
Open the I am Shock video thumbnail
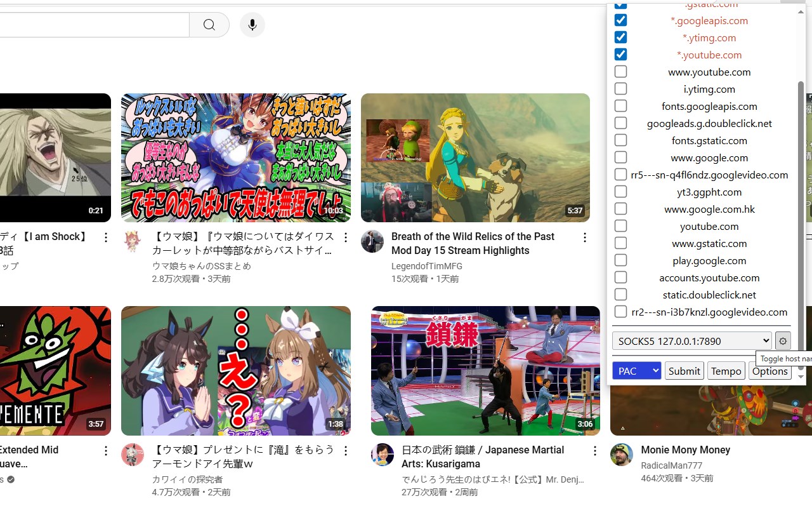pos(55,157)
